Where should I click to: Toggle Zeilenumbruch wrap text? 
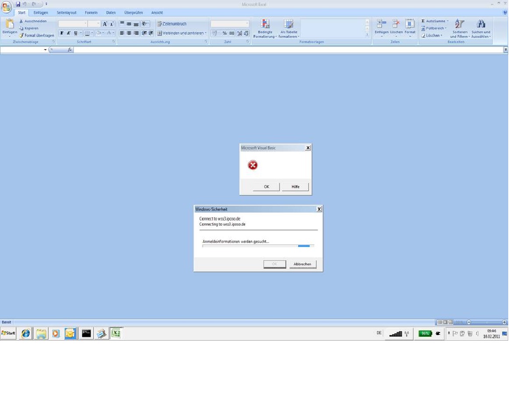point(172,24)
